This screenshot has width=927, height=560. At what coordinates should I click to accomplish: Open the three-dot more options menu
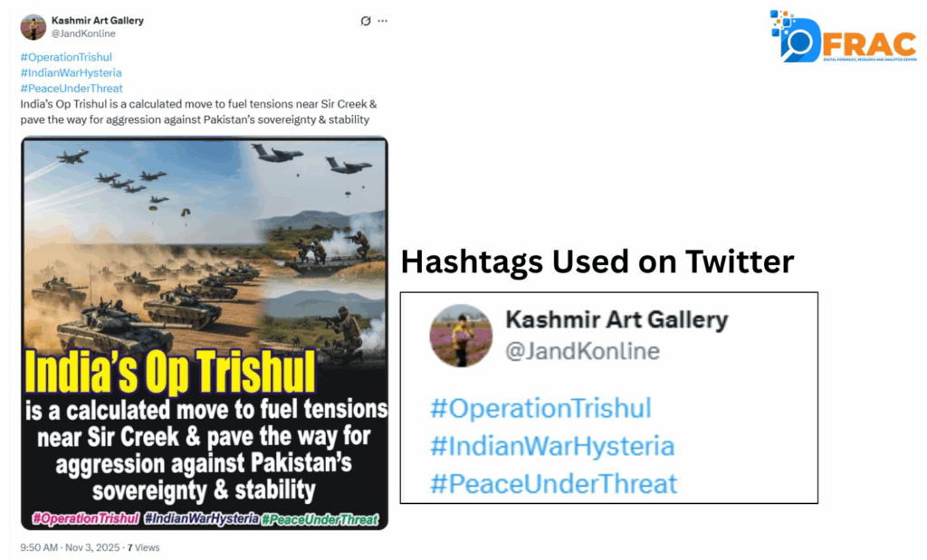click(383, 21)
